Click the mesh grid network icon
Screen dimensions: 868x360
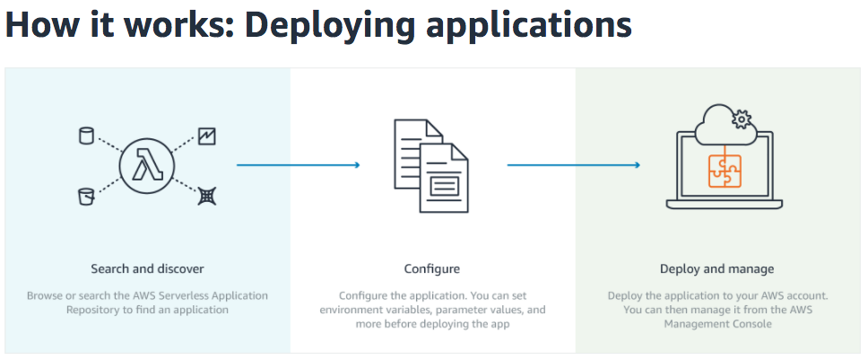(x=206, y=196)
